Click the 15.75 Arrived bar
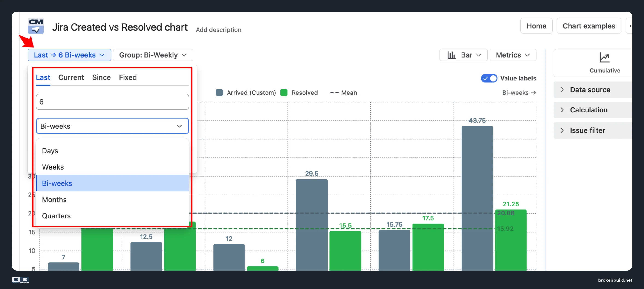 tap(394, 250)
